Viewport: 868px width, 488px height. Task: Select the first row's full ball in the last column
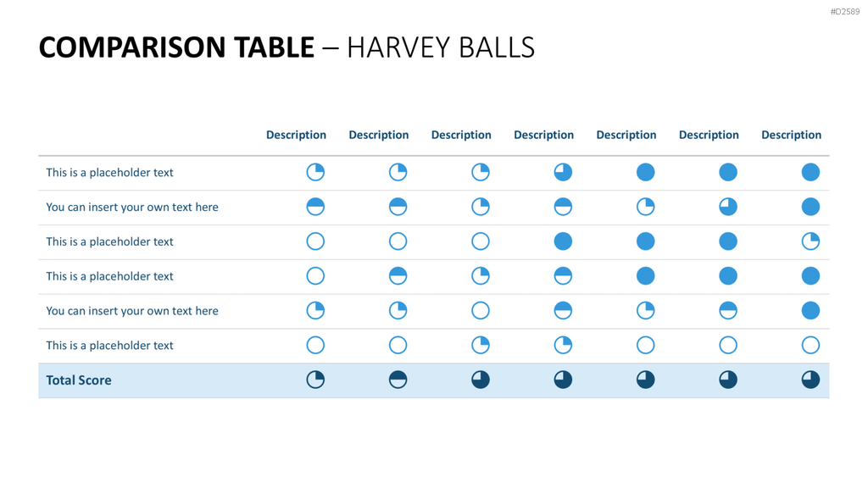coord(810,172)
